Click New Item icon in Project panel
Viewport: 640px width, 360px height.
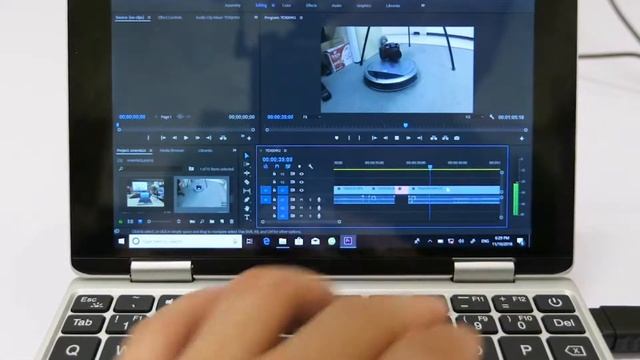(222, 222)
